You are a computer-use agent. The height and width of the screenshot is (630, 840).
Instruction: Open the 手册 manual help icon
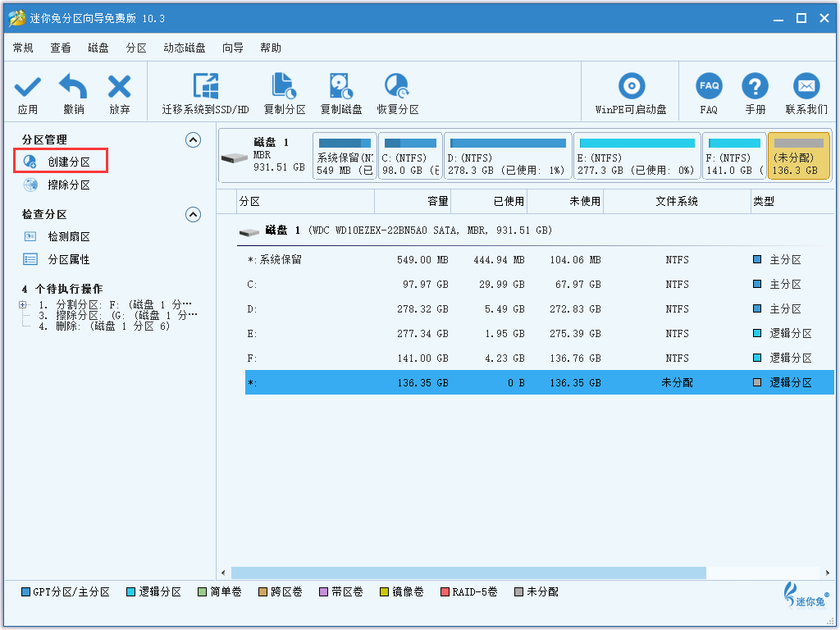coord(755,85)
